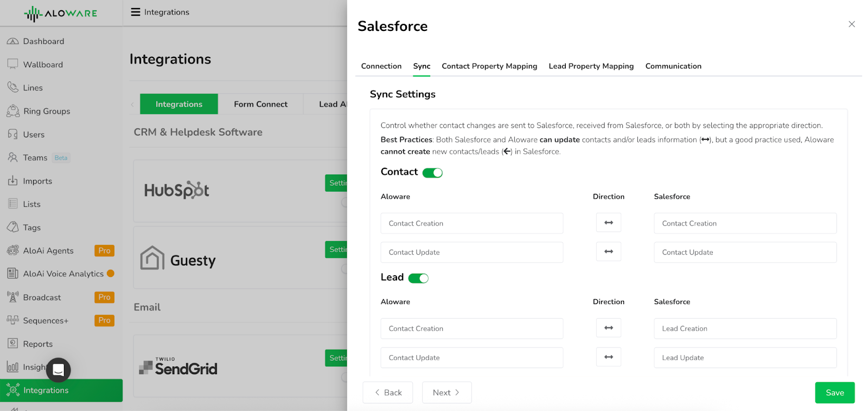Click the SendGrid logo card
Screen dimensions: 868x411
pos(178,366)
